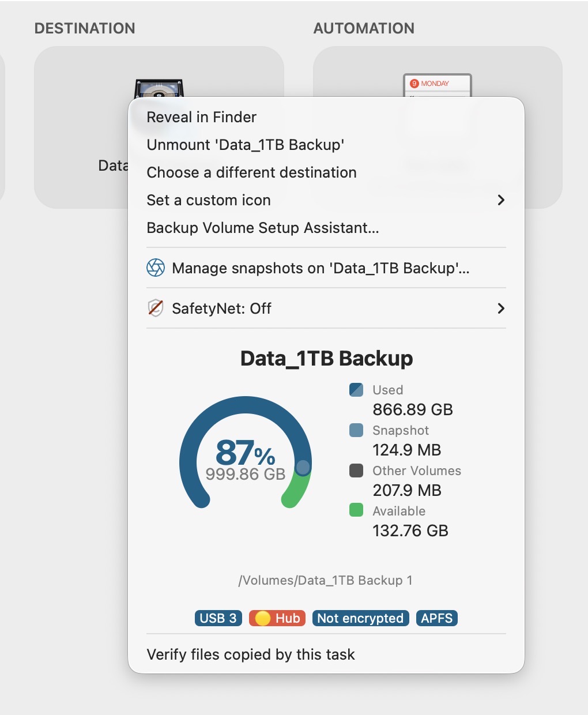Click the /Volumes/Data_1TB Backup 1 path
Screen dimensions: 588x715
[326, 580]
